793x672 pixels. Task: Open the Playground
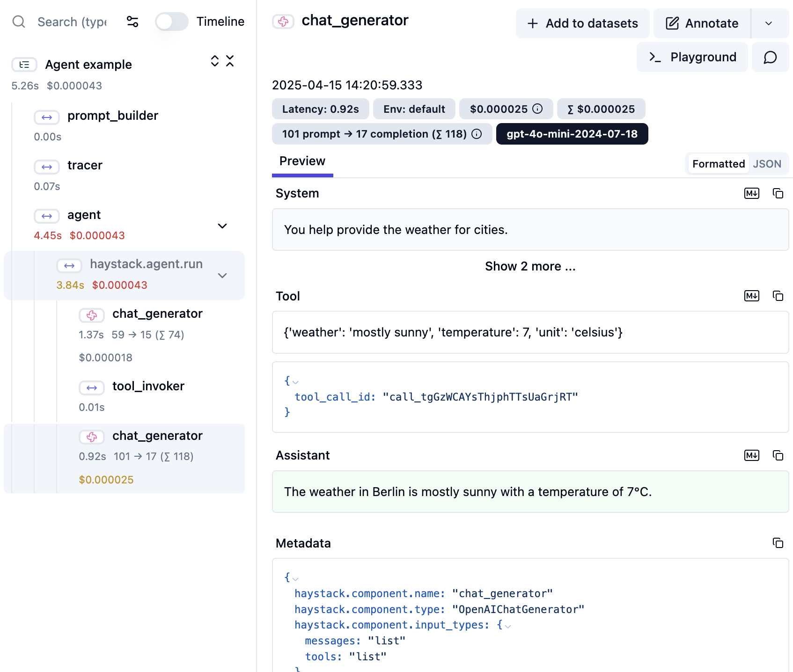(692, 57)
